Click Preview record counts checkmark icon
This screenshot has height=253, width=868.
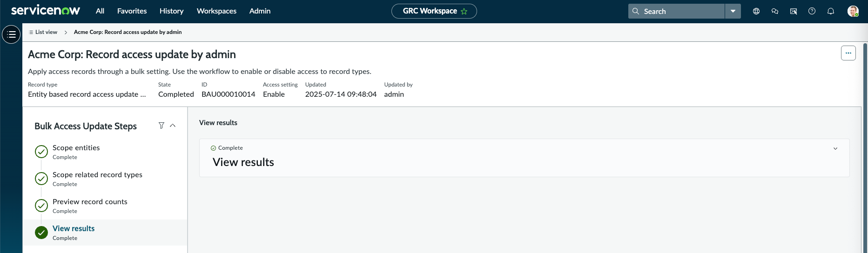click(41, 206)
